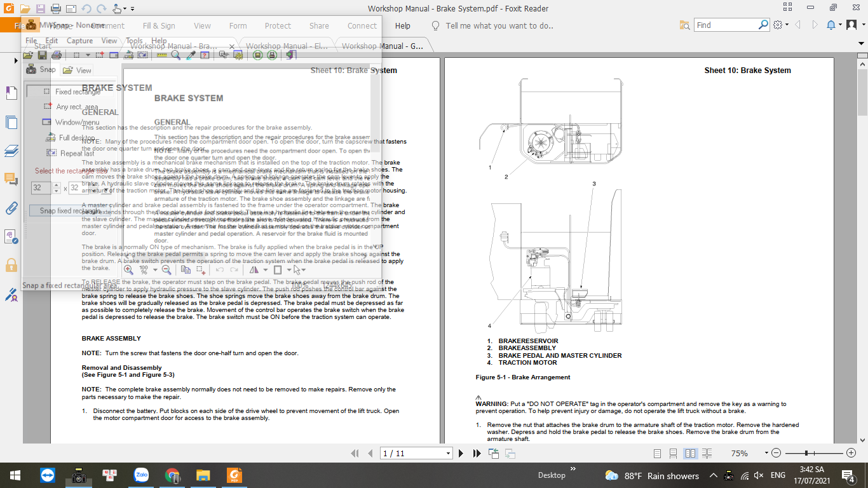Select the "Any rect. area" capture mode
This screenshot has height=488, width=868.
[x=77, y=106]
